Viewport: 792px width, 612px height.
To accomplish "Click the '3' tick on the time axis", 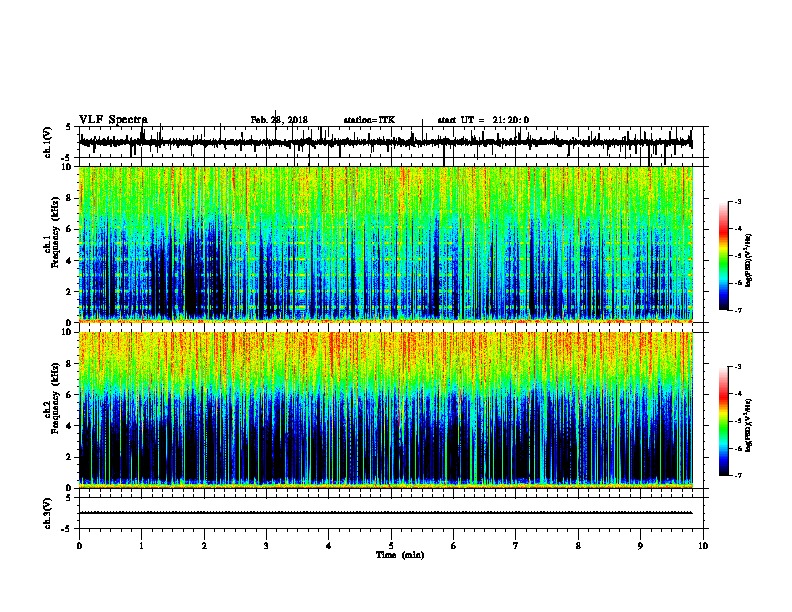I will click(x=266, y=546).
